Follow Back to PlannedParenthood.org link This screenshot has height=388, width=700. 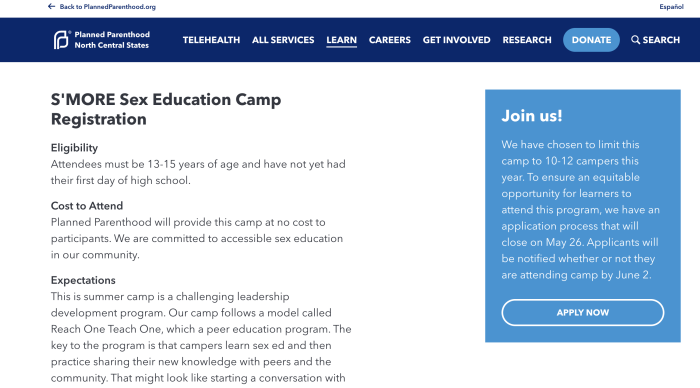pos(108,7)
